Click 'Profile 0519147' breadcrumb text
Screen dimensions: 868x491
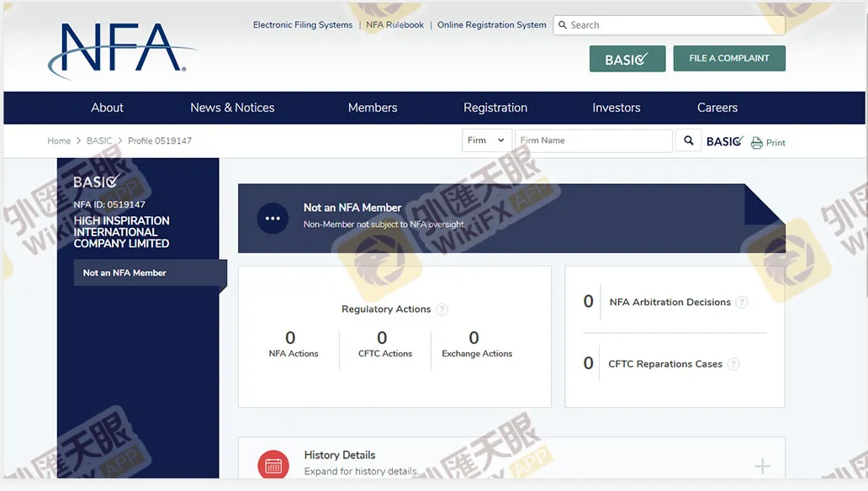(160, 140)
